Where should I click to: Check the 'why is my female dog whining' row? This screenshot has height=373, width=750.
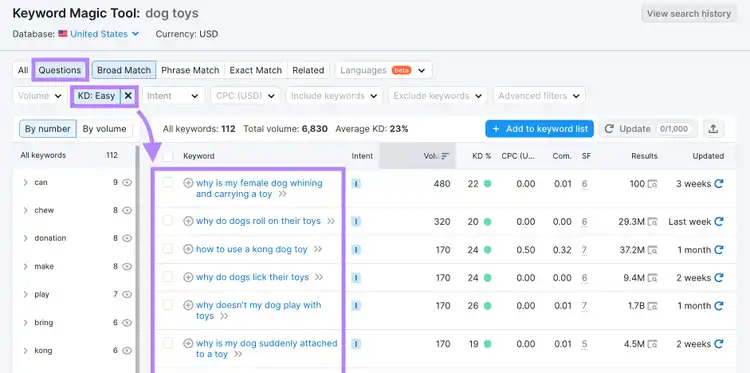pyautogui.click(x=167, y=182)
